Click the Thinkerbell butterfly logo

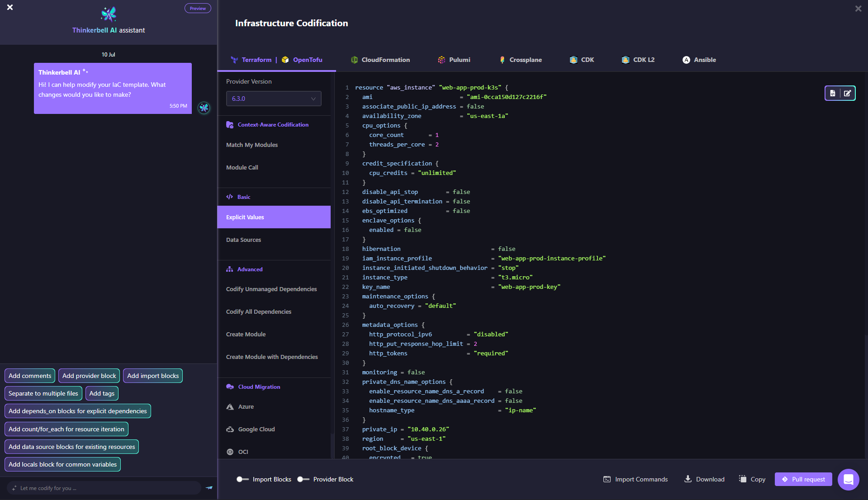109,14
